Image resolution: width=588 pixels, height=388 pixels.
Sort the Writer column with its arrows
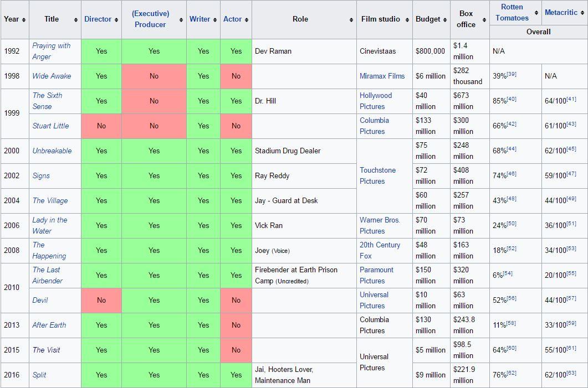click(215, 19)
